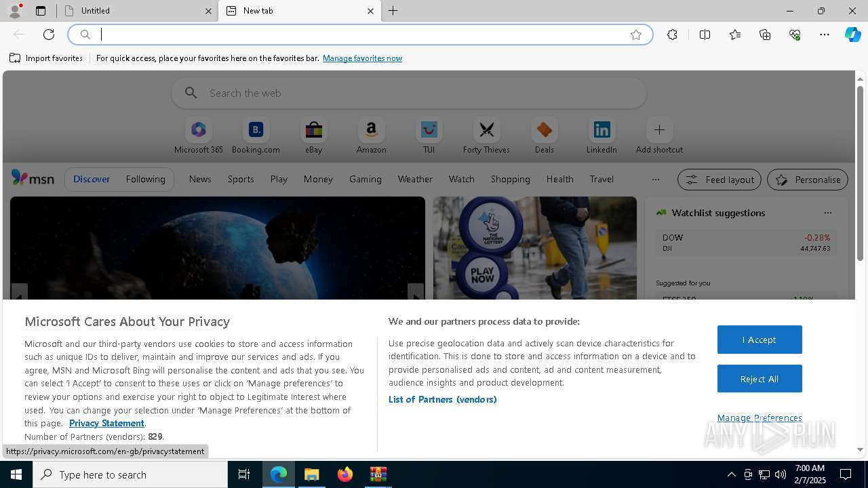This screenshot has width=868, height=488.
Task: Click Import favorites button
Action: [46, 58]
